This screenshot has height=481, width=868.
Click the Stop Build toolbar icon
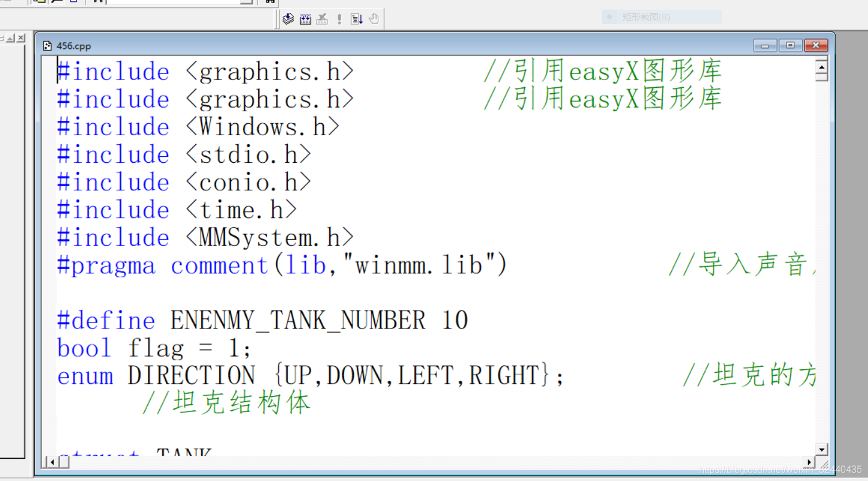322,19
